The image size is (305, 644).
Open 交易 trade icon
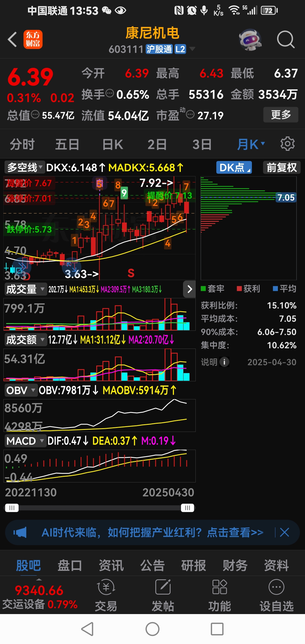click(106, 595)
